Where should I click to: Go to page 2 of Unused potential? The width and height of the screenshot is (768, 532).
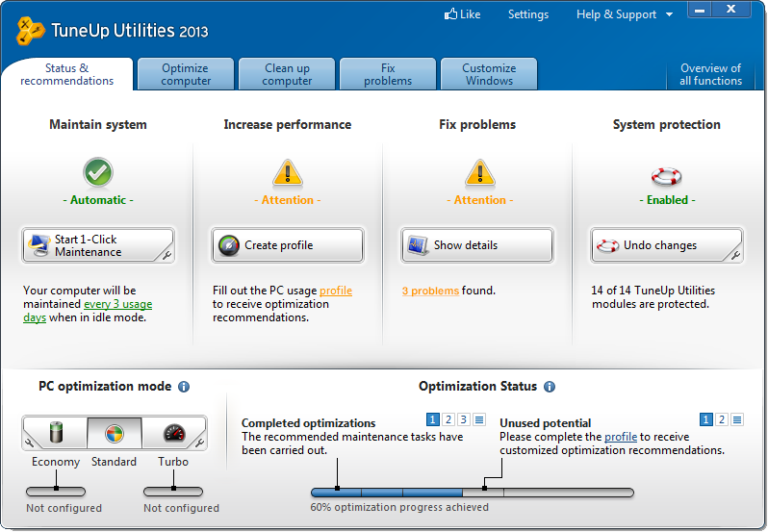coord(722,419)
